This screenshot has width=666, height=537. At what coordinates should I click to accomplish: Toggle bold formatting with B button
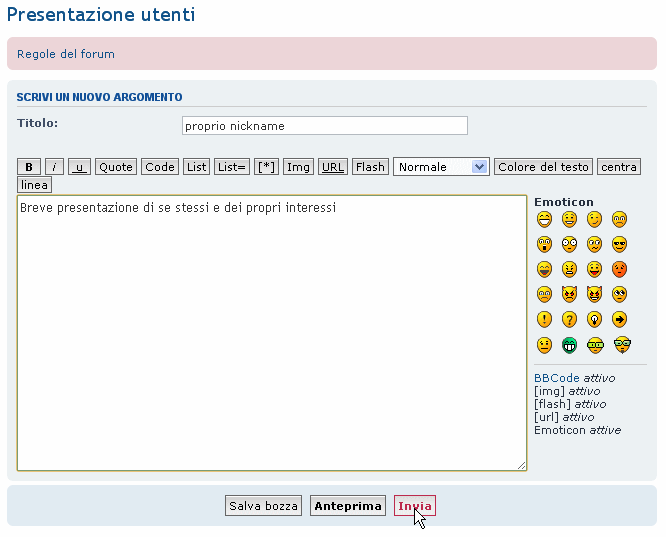[x=29, y=167]
